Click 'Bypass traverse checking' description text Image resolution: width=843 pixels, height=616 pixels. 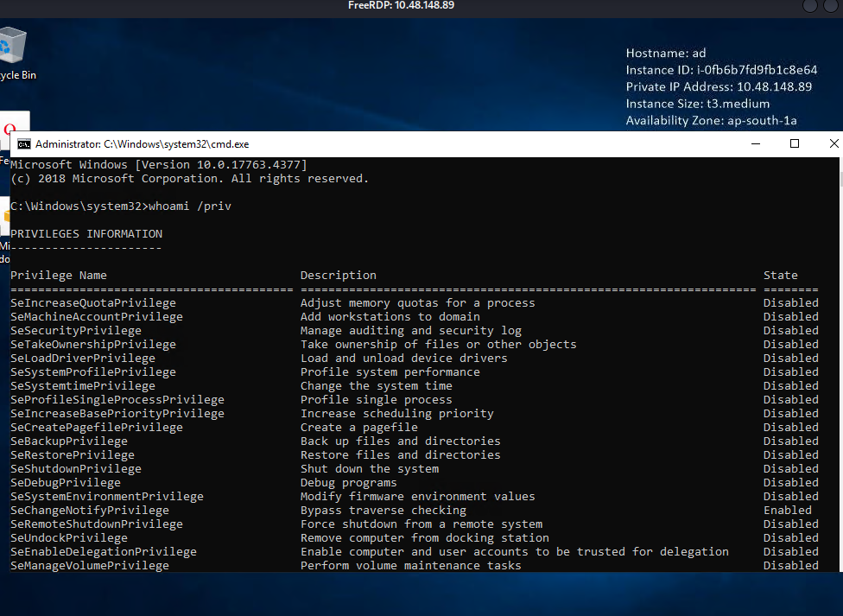tap(383, 510)
